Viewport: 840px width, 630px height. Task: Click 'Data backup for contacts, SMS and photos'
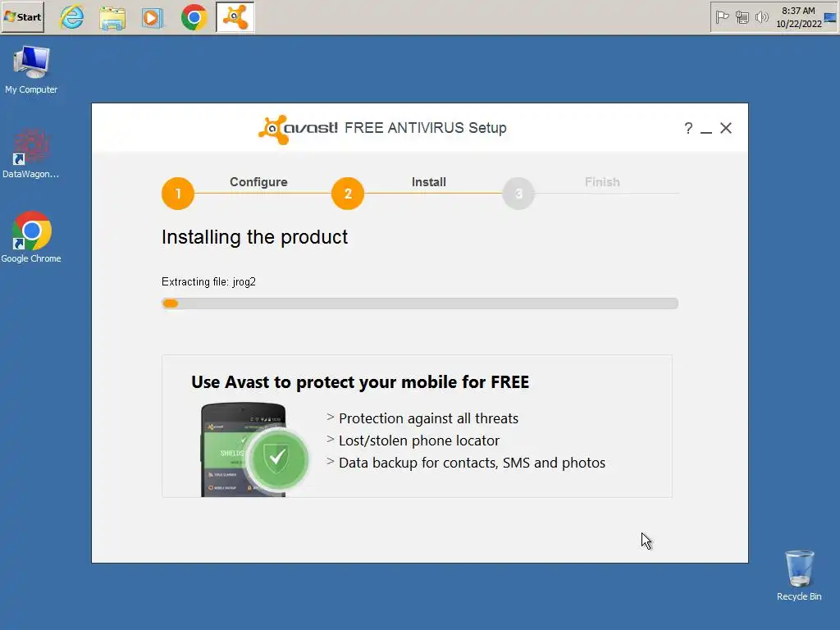(x=472, y=463)
